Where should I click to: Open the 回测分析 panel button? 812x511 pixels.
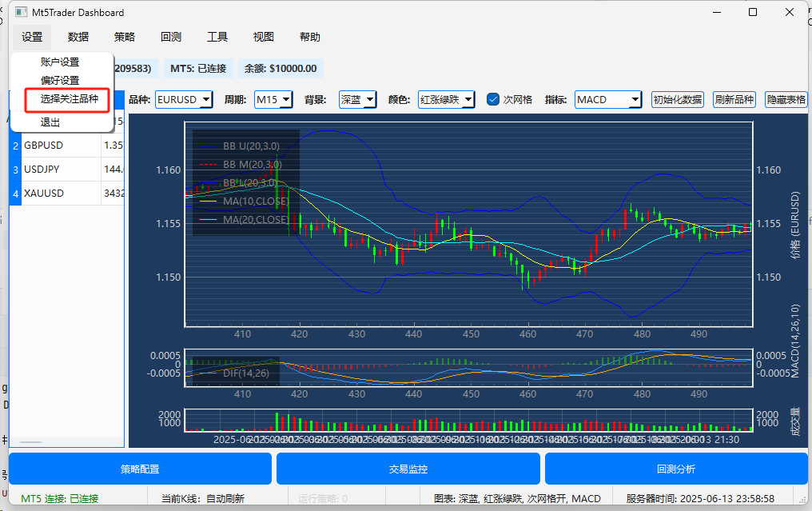point(676,469)
